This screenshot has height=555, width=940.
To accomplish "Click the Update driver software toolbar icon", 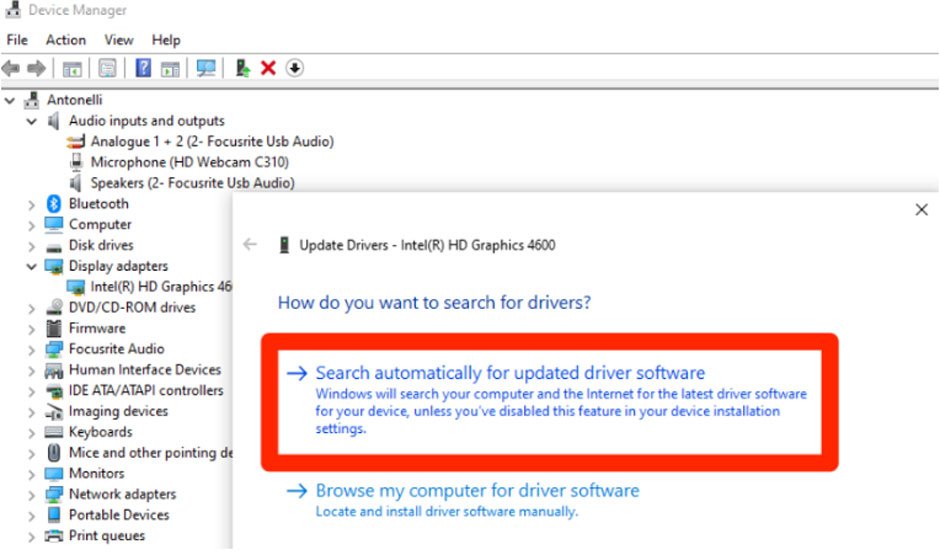I will [242, 68].
